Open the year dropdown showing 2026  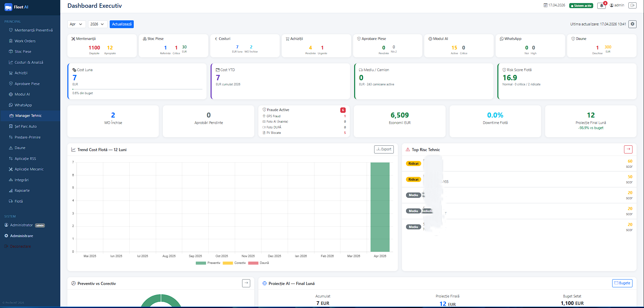(x=98, y=24)
